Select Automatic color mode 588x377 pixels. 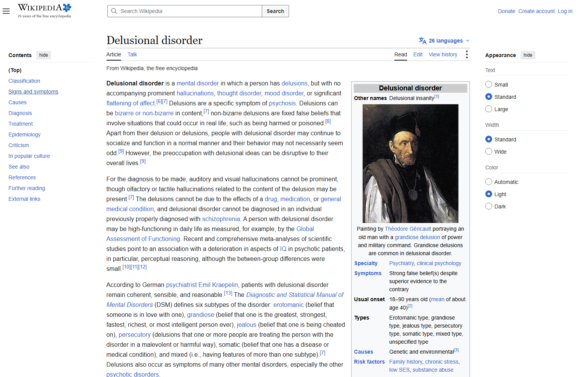tap(489, 182)
